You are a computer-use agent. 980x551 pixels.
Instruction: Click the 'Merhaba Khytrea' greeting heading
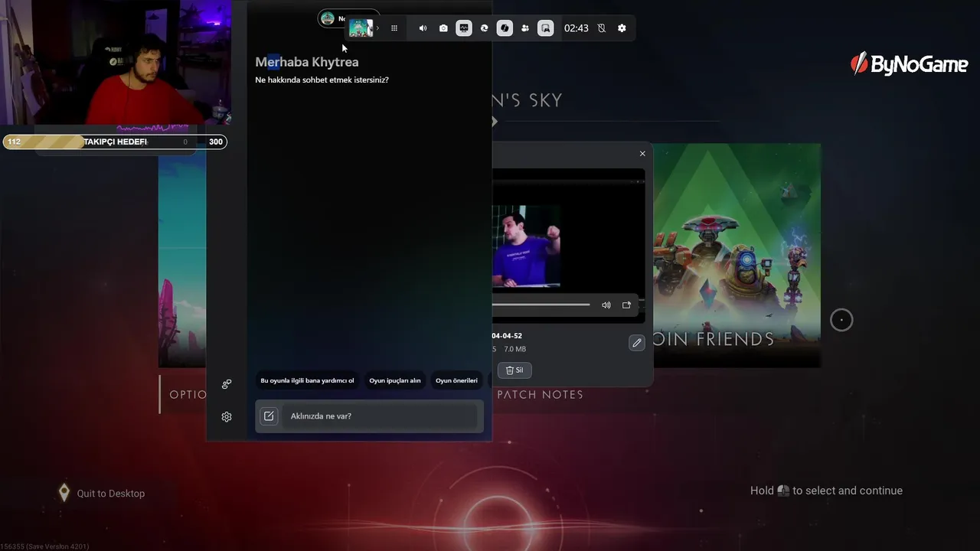[x=307, y=62]
